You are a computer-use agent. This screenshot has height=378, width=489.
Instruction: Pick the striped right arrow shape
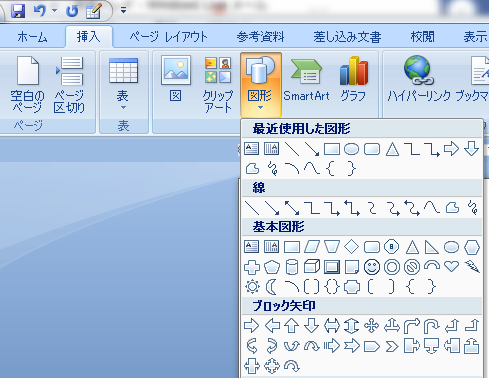[x=332, y=346]
